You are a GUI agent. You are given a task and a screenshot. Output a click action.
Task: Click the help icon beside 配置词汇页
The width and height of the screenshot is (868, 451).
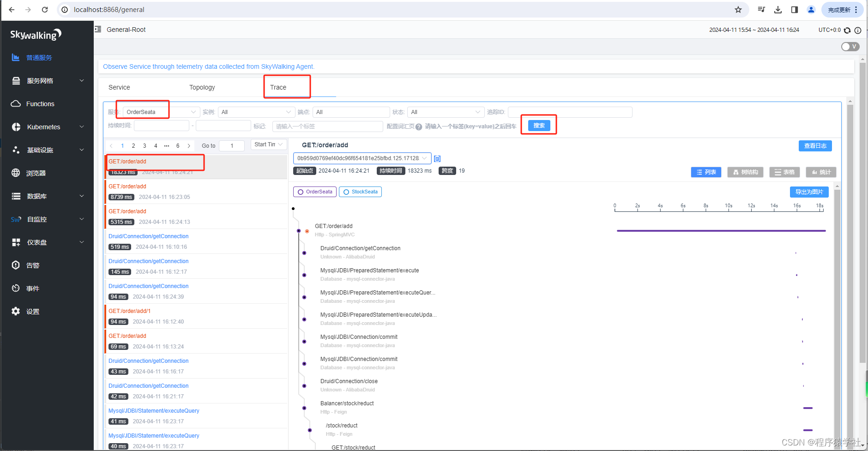point(419,127)
